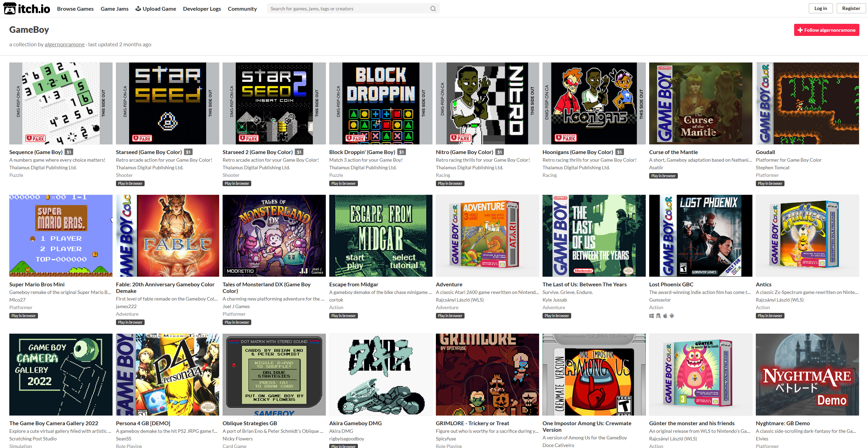Click Play in browser under Starseed 2

pos(237,183)
